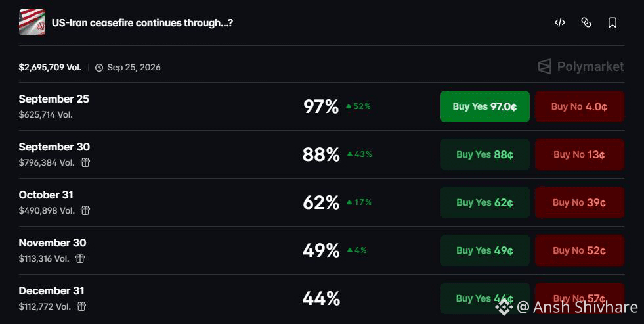Buy Yes at 49¢ for November 30
This screenshot has height=324, width=644.
[485, 250]
